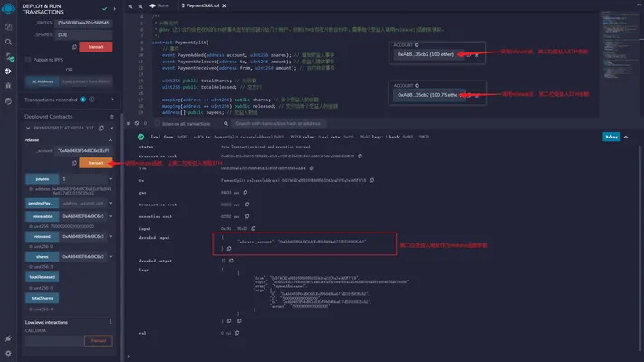Click the Low level interactions info icon
The width and height of the screenshot is (644, 362).
click(x=111, y=322)
